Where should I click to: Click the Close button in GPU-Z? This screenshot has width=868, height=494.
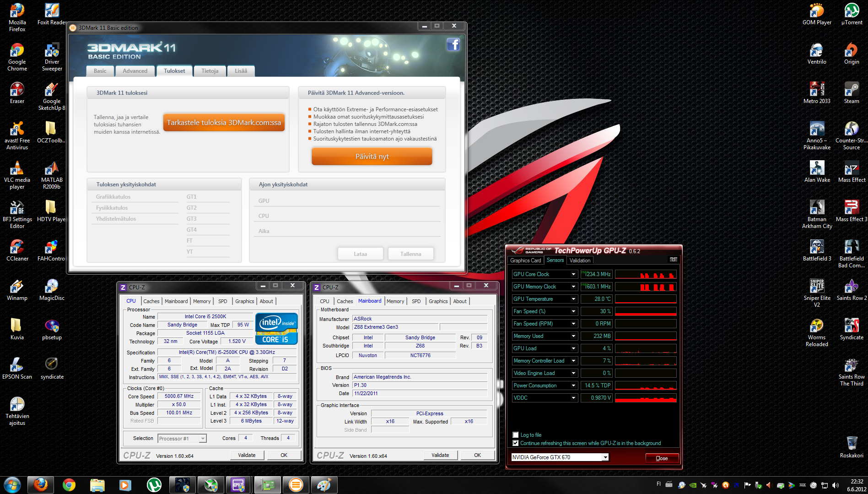tap(662, 458)
